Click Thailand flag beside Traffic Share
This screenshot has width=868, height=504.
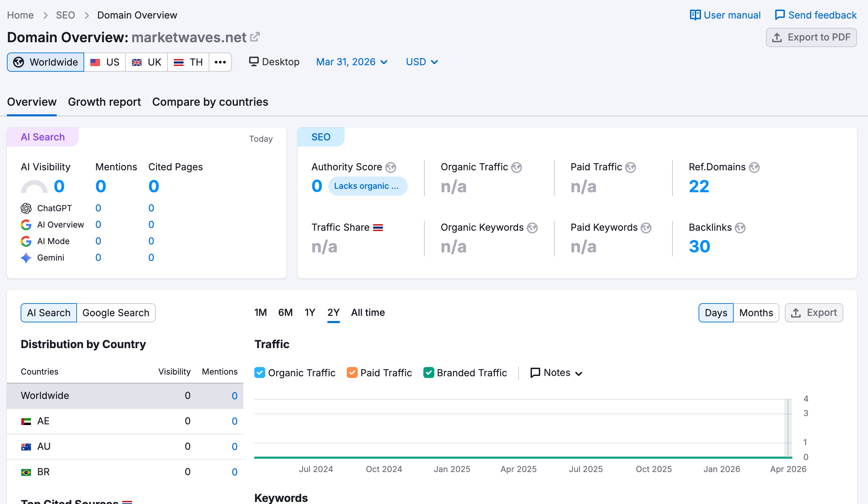point(378,228)
